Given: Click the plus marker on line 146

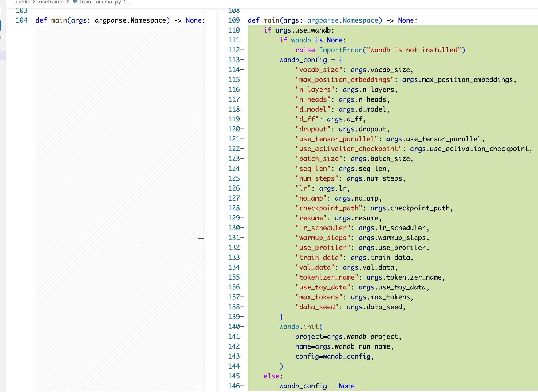Looking at the screenshot, I should pos(242,386).
